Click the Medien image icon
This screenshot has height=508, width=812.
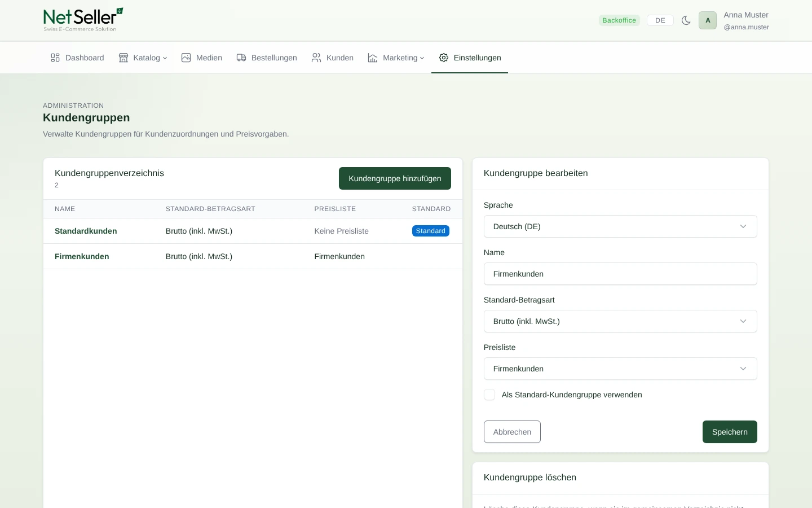point(186,58)
